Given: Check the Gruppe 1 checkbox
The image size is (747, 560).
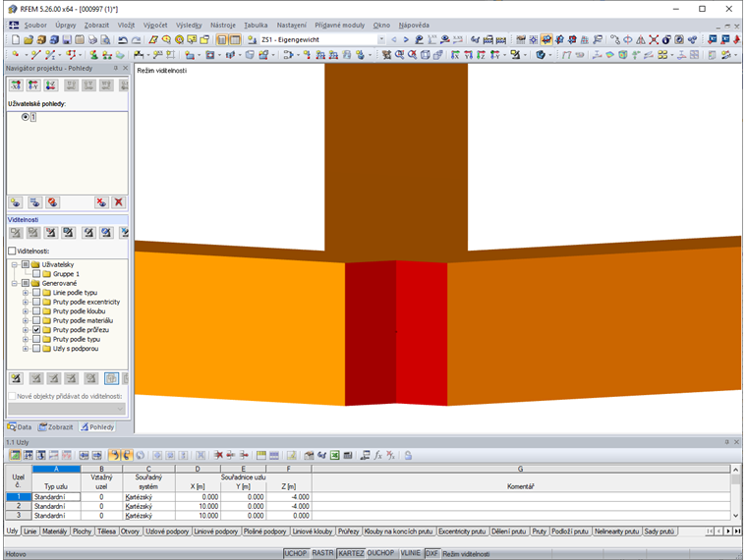Looking at the screenshot, I should 36,274.
